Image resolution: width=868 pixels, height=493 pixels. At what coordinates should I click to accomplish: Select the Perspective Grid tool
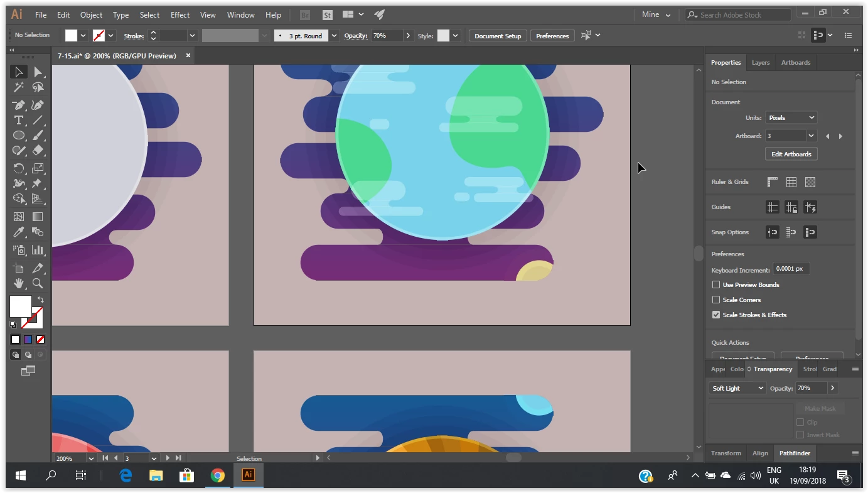[38, 199]
